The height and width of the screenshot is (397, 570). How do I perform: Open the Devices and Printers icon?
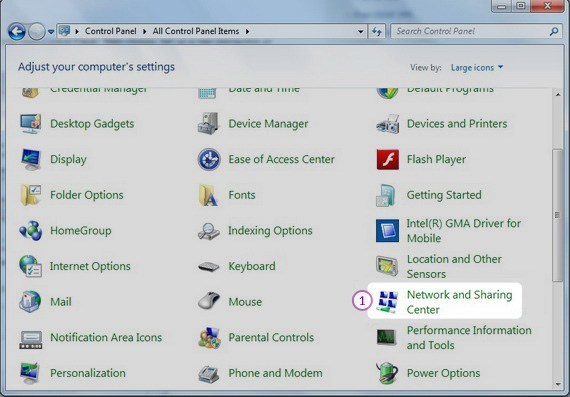click(388, 124)
